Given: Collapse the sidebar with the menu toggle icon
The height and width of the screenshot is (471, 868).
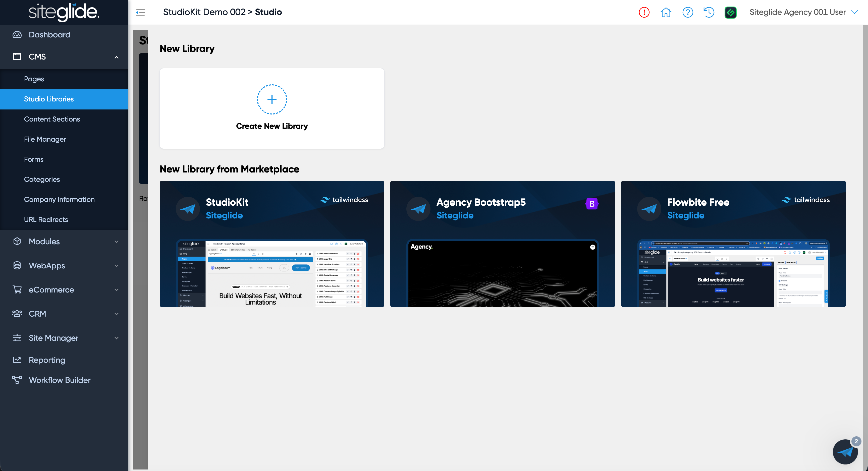Looking at the screenshot, I should point(140,13).
